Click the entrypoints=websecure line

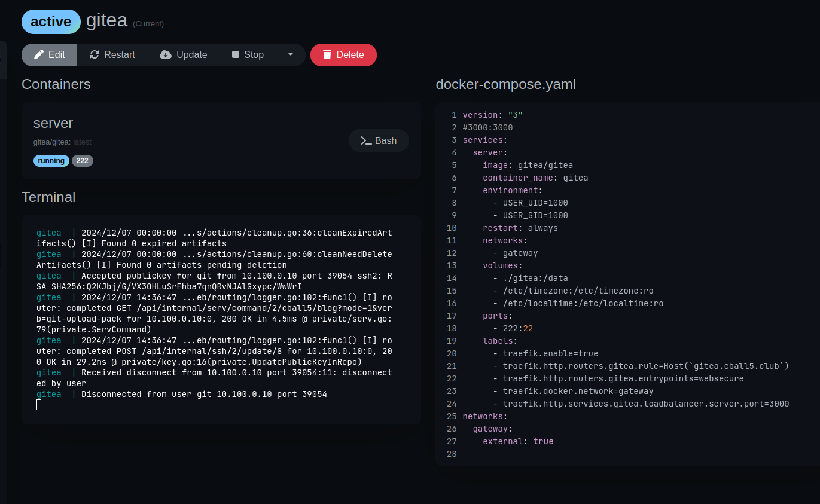(618, 378)
